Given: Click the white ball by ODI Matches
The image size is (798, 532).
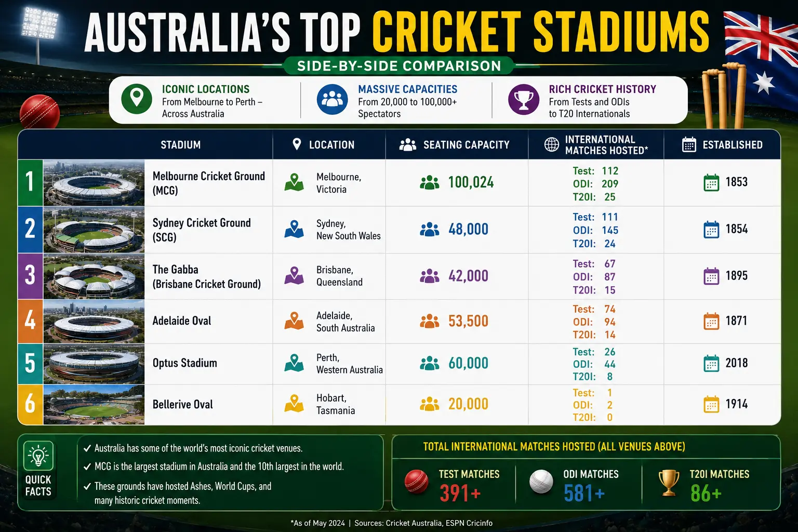Looking at the screenshot, I should tap(541, 482).
